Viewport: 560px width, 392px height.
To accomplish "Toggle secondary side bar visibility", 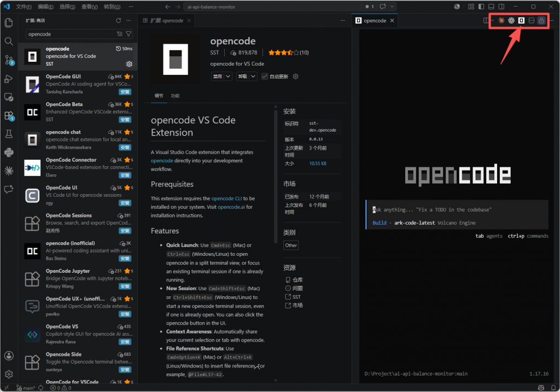I will point(501,7).
